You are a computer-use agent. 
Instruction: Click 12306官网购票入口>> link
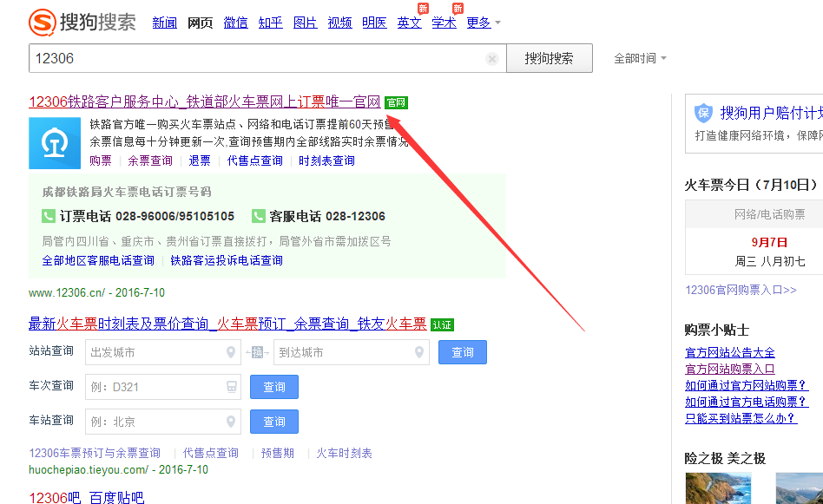pyautogui.click(x=741, y=290)
